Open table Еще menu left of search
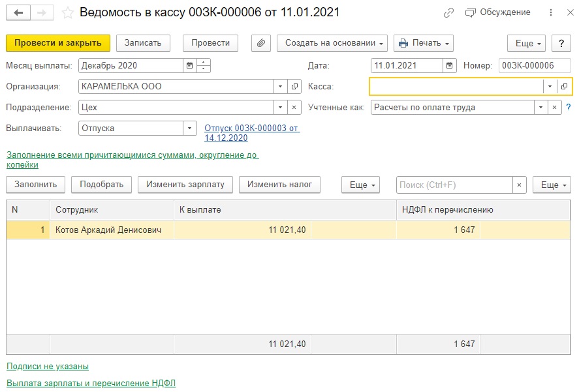The image size is (579, 392). click(361, 185)
